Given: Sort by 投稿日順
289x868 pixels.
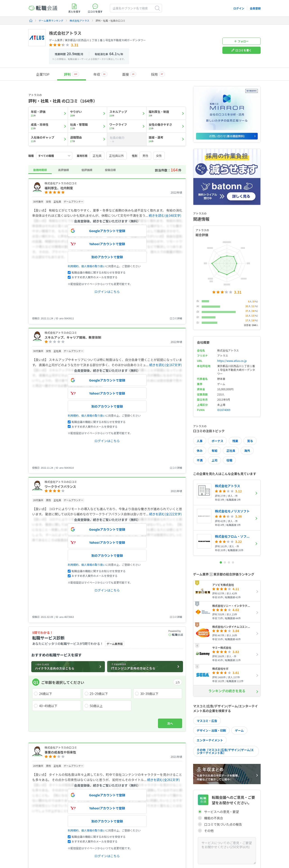Looking at the screenshot, I should (x=110, y=170).
